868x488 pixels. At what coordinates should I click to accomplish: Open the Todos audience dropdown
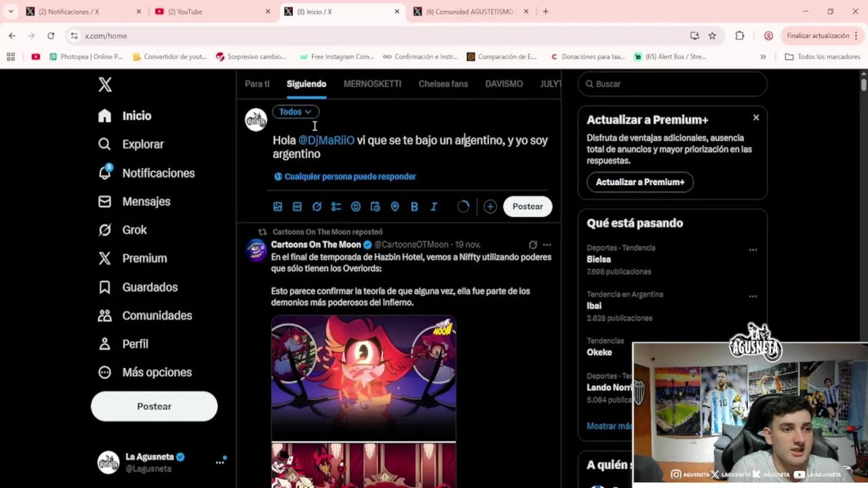[x=295, y=112]
